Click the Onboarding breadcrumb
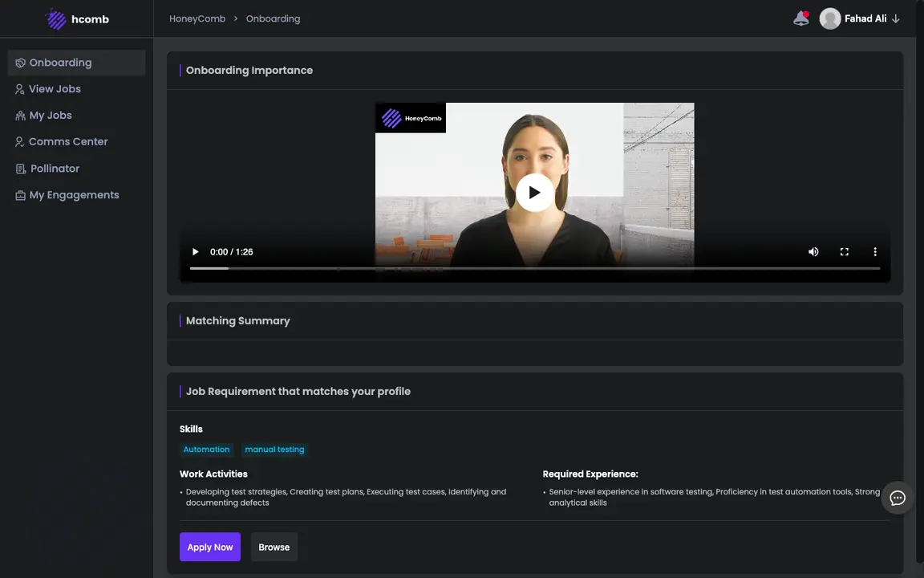This screenshot has width=924, height=578. (273, 19)
